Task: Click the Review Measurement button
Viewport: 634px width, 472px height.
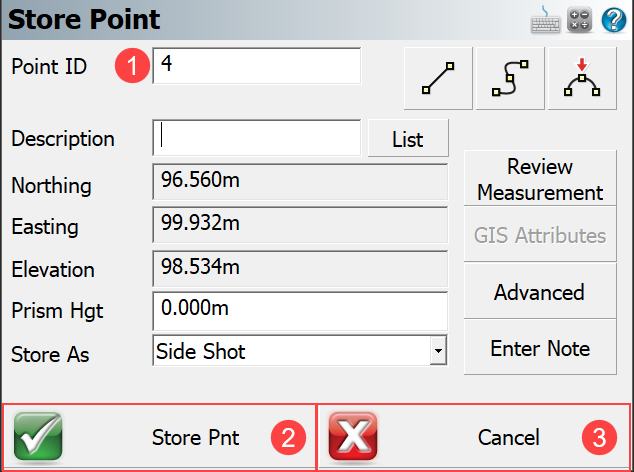Action: pyautogui.click(x=540, y=178)
